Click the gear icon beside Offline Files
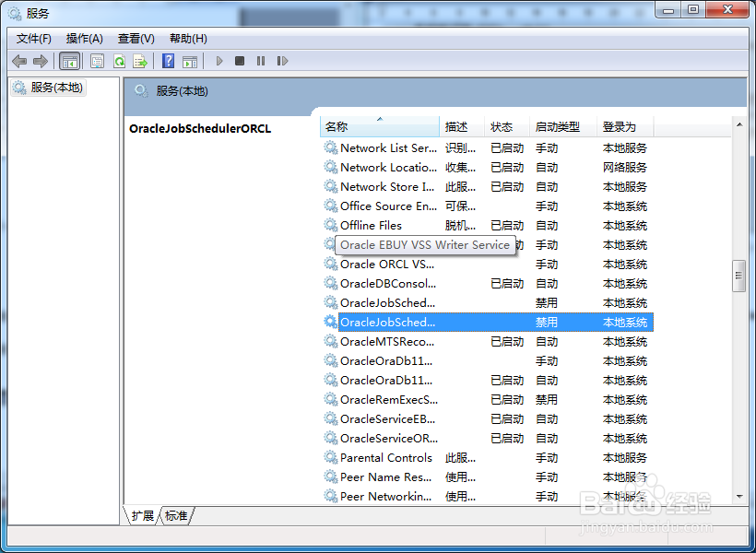 (331, 225)
